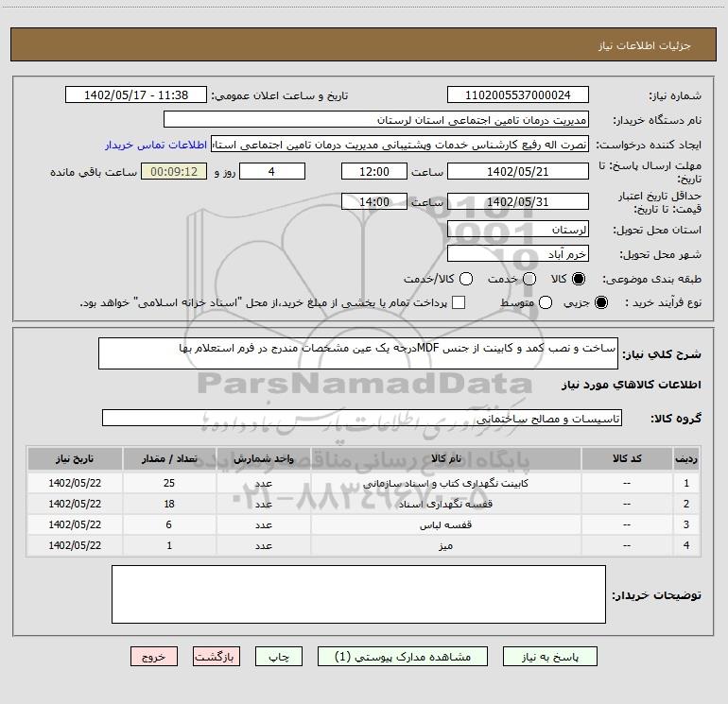Click the delivery province field لرستان
Image resolution: width=728 pixels, height=704 pixels.
(518, 230)
